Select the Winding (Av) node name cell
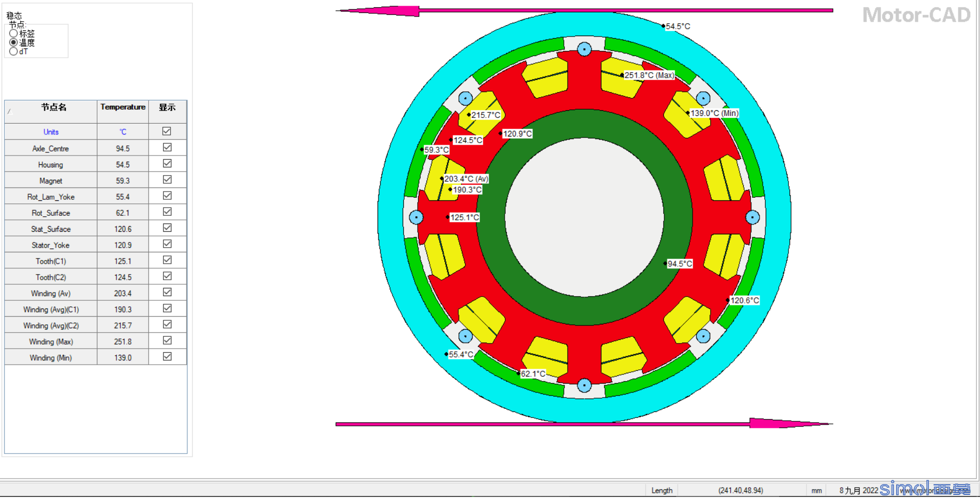The image size is (980, 498). [51, 294]
